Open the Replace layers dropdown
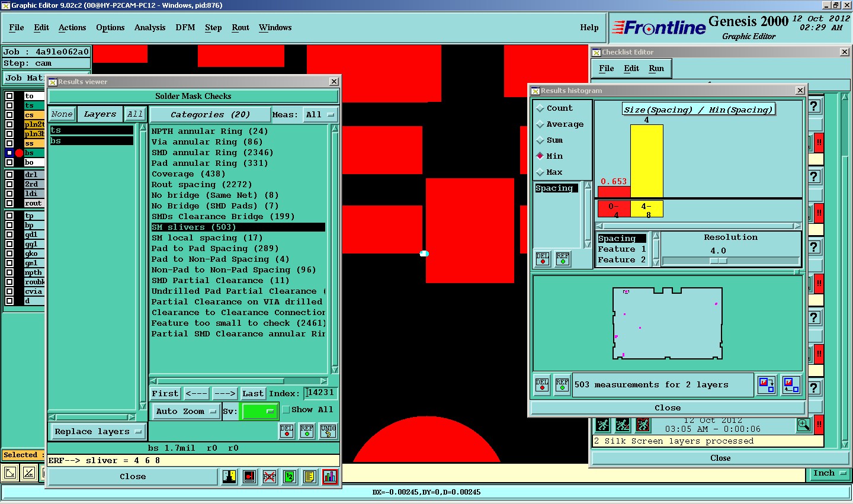Screen dimensions: 853x504 (98, 432)
